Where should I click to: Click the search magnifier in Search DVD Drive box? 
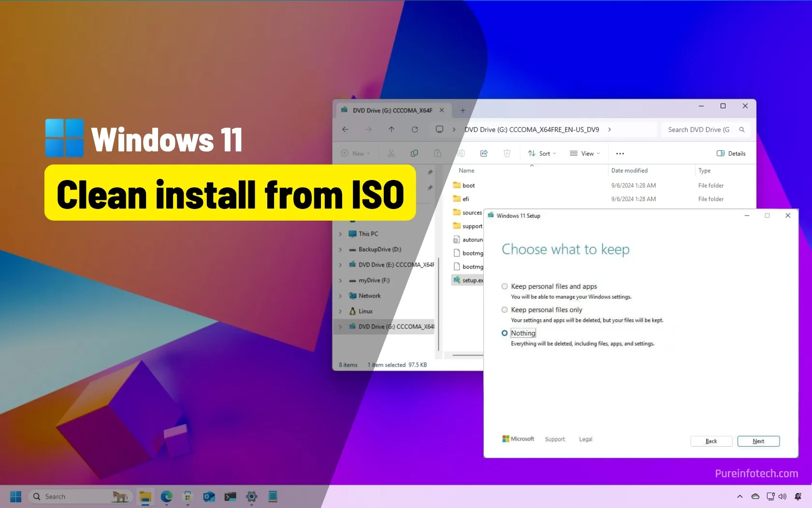[x=742, y=129]
